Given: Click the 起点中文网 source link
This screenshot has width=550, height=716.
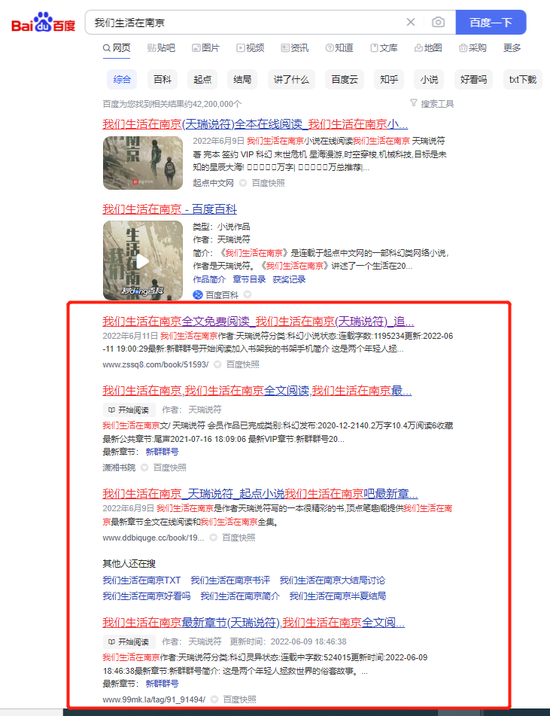Looking at the screenshot, I should tap(213, 183).
